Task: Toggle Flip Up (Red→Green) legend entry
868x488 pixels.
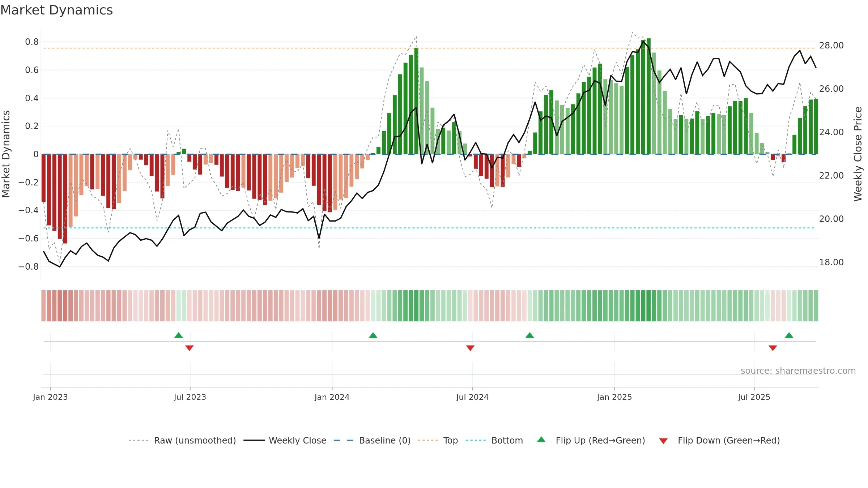Action: tap(591, 440)
